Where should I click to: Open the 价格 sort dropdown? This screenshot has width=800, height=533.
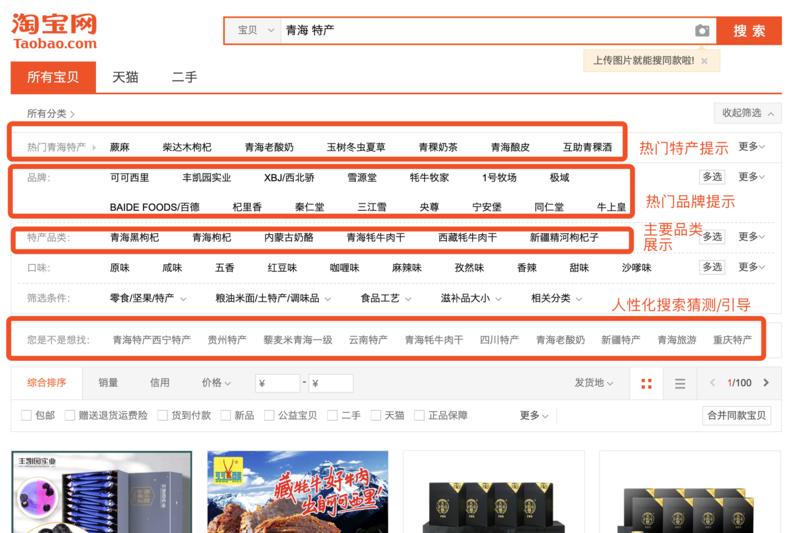(216, 383)
